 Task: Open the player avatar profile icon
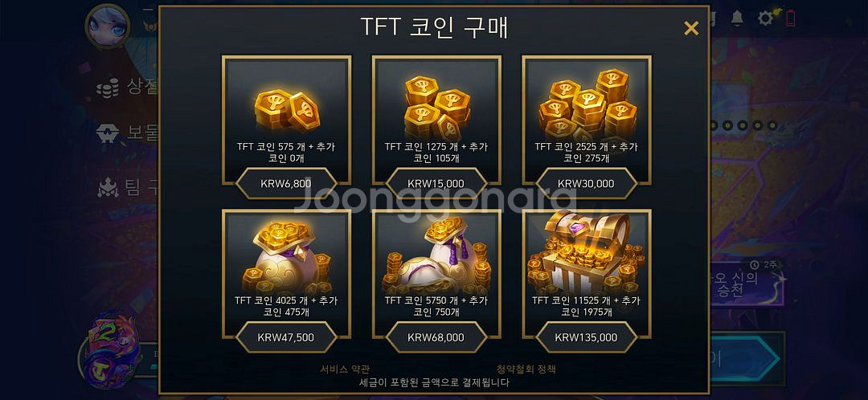108,26
